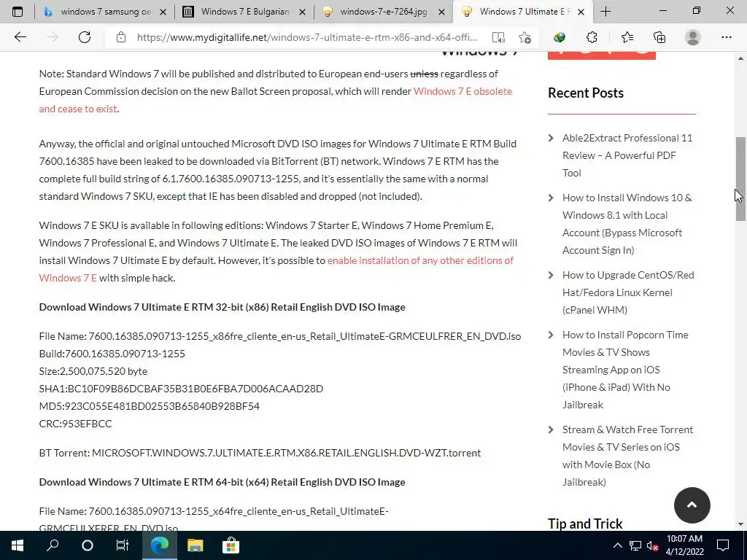747x560 pixels.
Task: Click the network status tray icon
Action: tap(635, 545)
